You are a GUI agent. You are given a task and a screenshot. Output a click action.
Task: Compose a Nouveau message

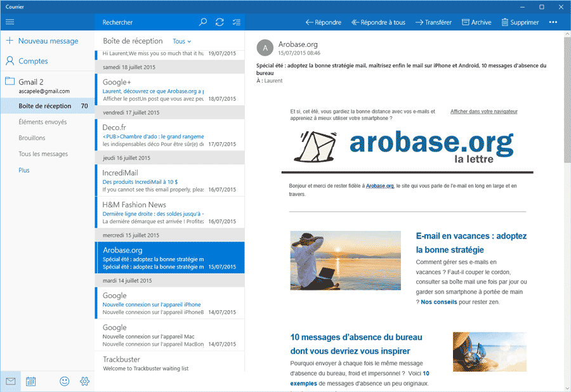[x=43, y=41]
